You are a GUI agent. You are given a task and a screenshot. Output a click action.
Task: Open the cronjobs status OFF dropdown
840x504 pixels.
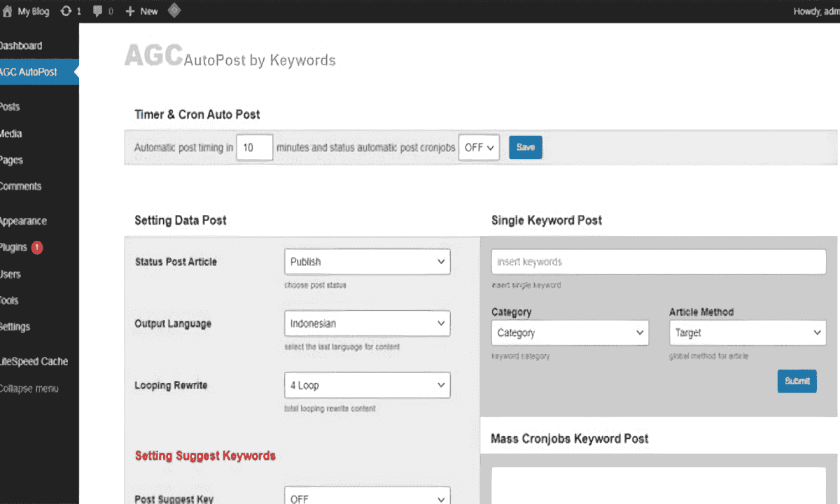[479, 148]
